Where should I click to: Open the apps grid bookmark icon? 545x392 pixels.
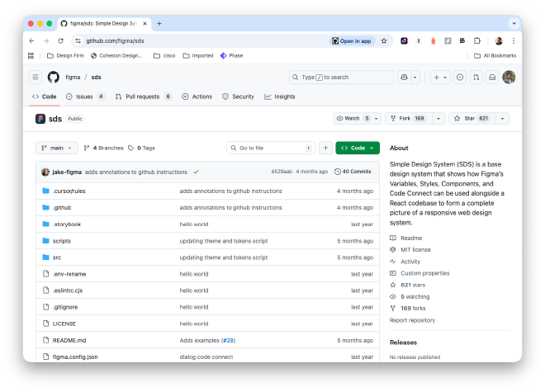(31, 55)
